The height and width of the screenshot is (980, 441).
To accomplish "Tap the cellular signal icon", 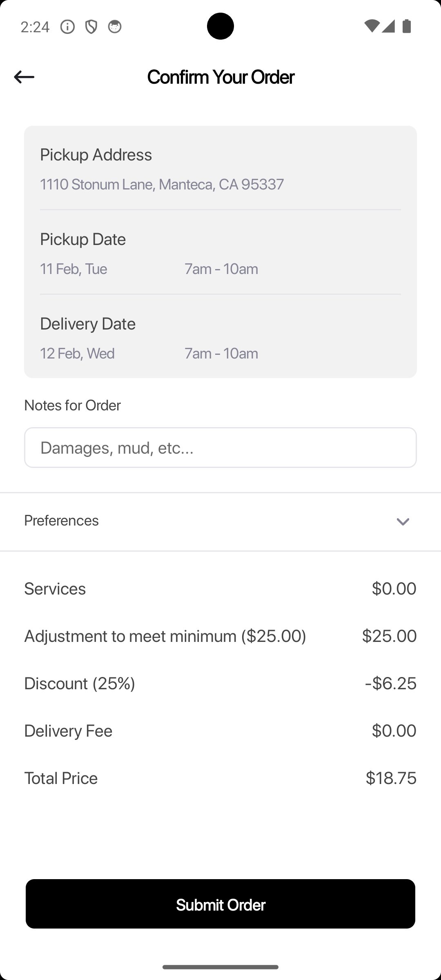I will [x=388, y=26].
